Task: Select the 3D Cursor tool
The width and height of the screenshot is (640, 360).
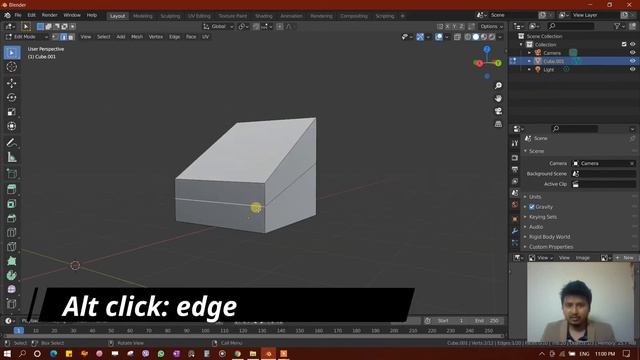Action: pyautogui.click(x=12, y=67)
